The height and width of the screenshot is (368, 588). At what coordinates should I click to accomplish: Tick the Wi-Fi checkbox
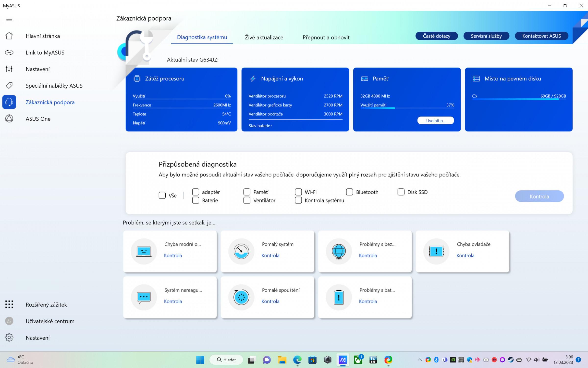coord(298,192)
